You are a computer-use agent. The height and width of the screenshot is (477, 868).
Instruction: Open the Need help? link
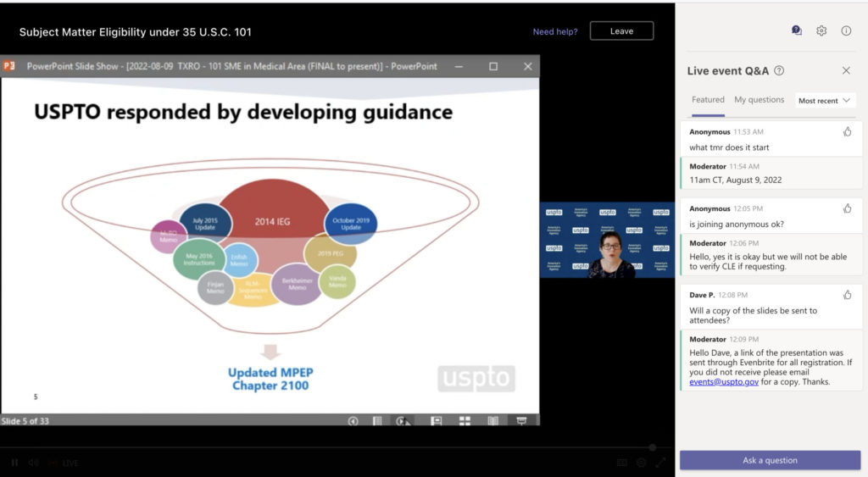555,31
